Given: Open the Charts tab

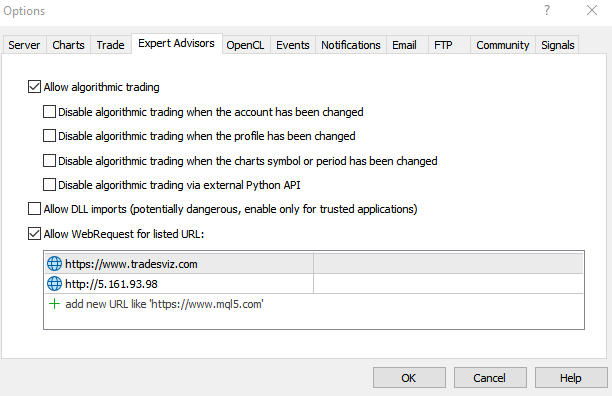Looking at the screenshot, I should (68, 45).
